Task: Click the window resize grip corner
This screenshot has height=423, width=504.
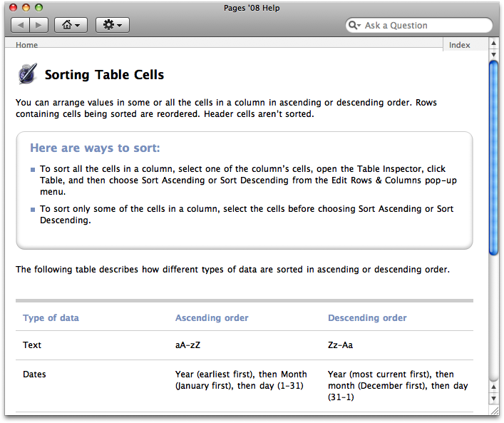Action: 494,410
